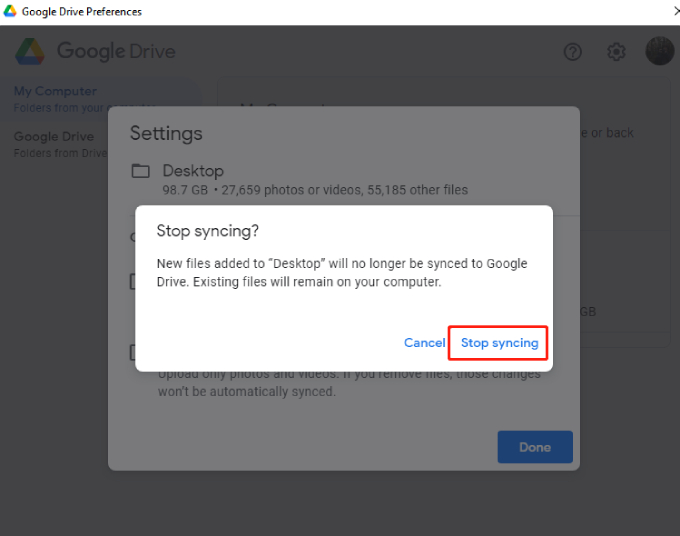Click the Done button in Settings
Screen dimensions: 680x536
click(535, 447)
